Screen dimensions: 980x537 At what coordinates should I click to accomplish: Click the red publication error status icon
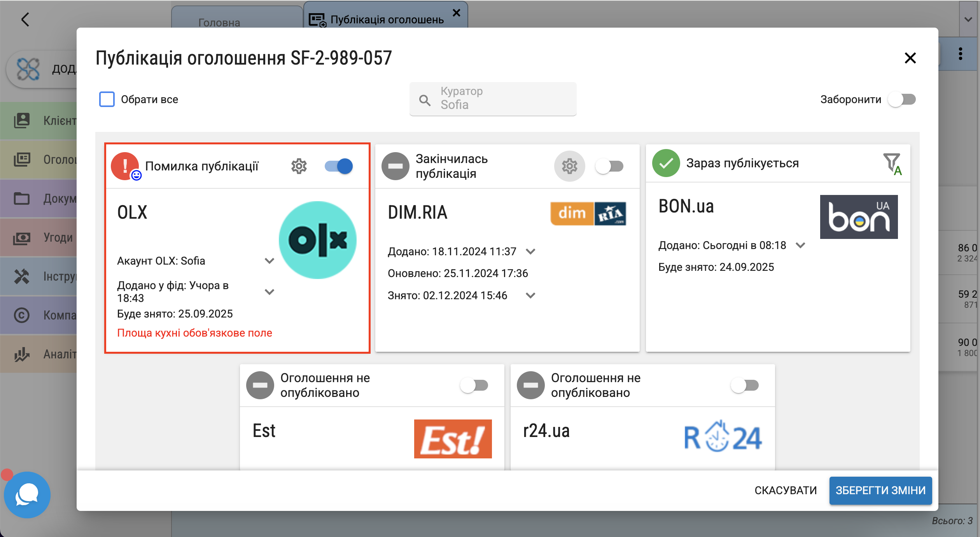coord(125,166)
